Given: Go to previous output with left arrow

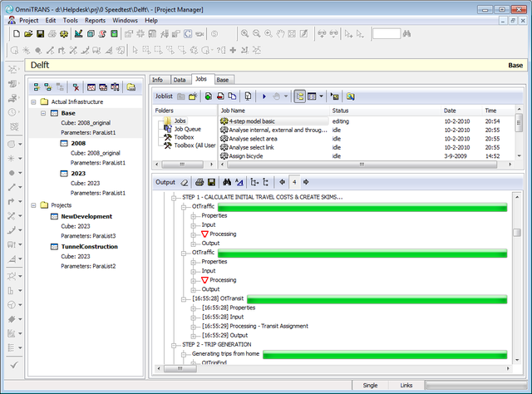Looking at the screenshot, I should (x=282, y=182).
